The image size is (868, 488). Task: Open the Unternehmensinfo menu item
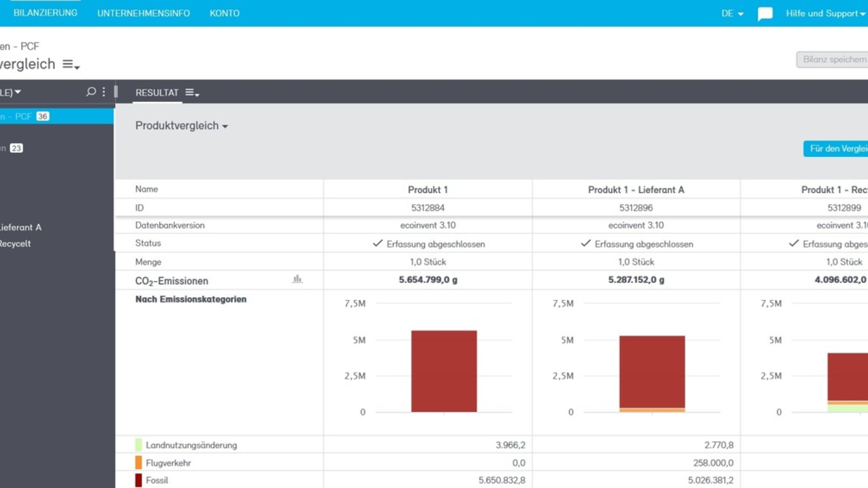click(x=143, y=14)
